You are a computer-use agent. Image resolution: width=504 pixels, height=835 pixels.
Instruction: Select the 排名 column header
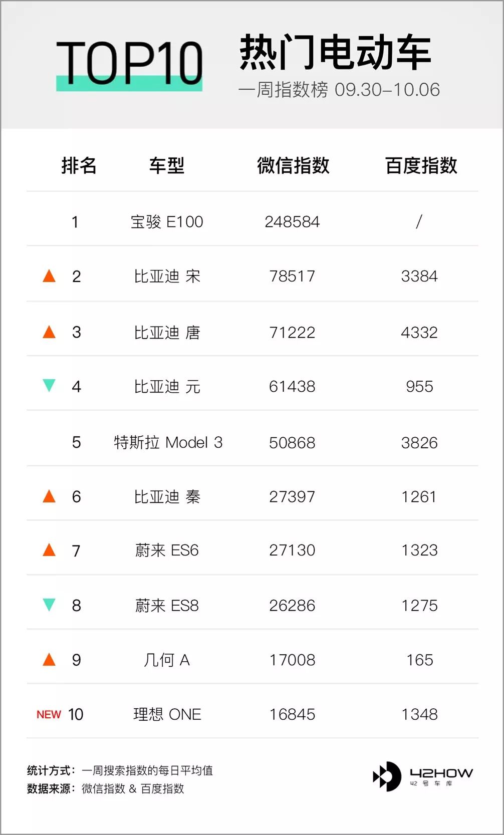79,165
